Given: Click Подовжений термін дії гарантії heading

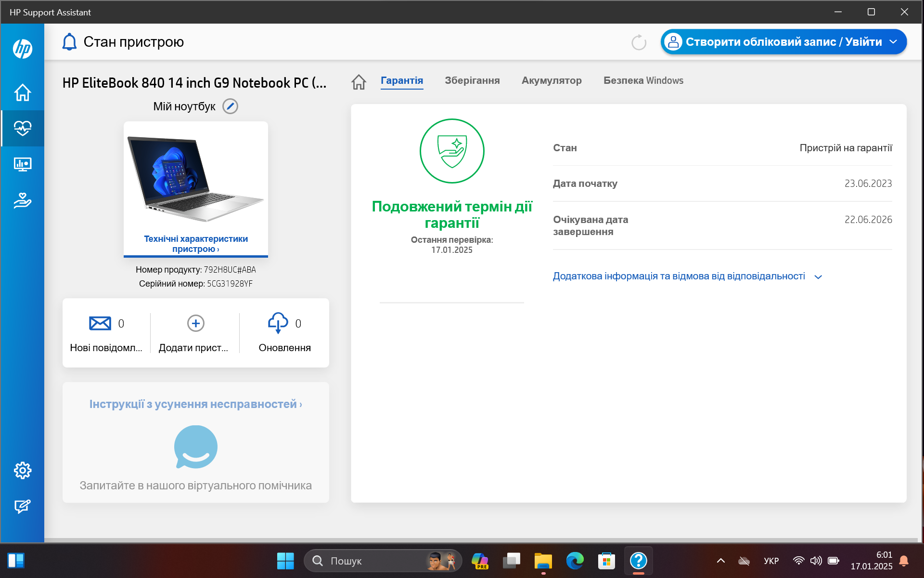Looking at the screenshot, I should [452, 214].
